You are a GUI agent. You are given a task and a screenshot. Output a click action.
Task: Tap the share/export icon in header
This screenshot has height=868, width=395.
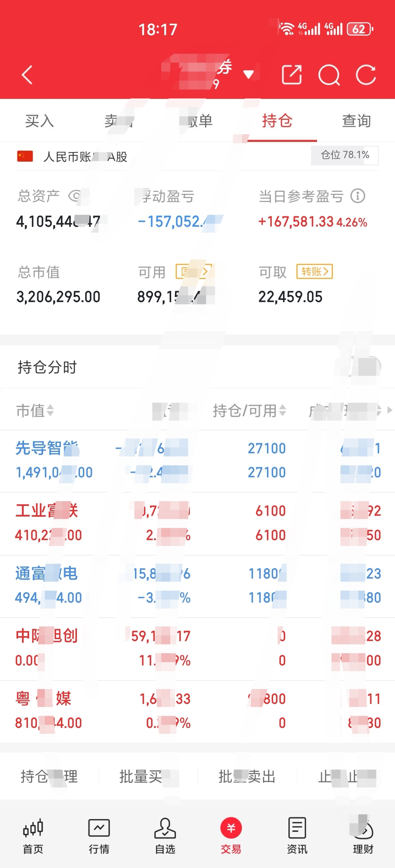coord(291,74)
